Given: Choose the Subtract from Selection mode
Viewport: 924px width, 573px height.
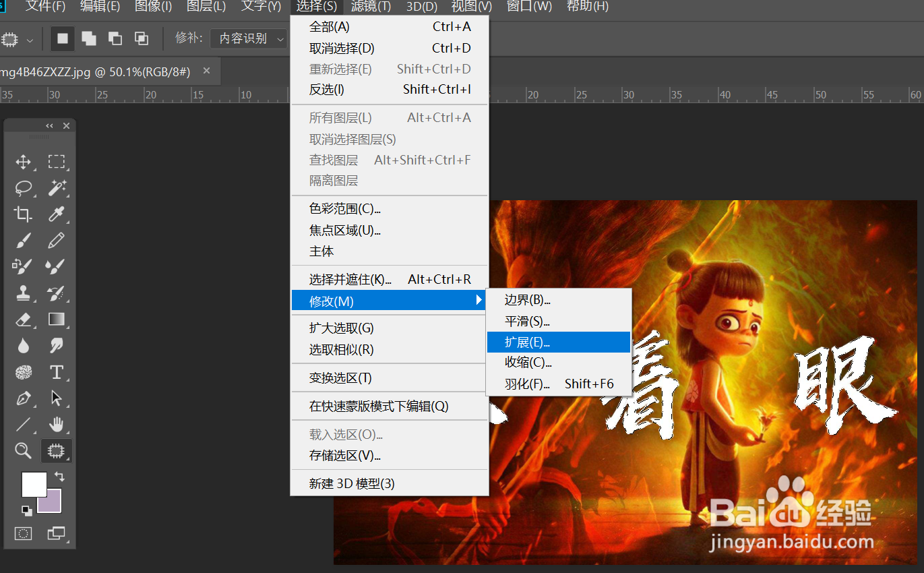Looking at the screenshot, I should [115, 39].
